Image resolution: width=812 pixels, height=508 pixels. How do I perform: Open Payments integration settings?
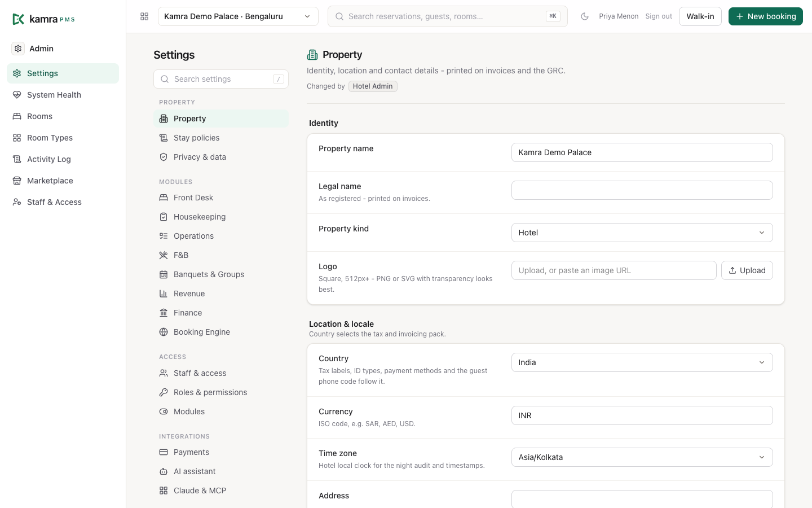click(221, 452)
